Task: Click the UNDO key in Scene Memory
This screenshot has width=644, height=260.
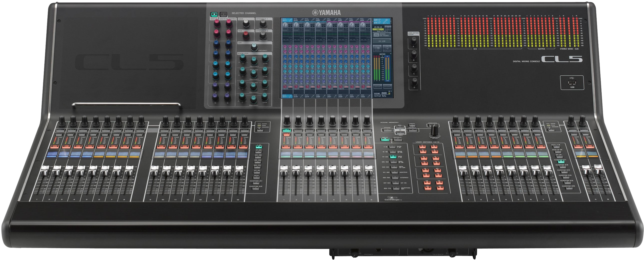Action: point(412,125)
